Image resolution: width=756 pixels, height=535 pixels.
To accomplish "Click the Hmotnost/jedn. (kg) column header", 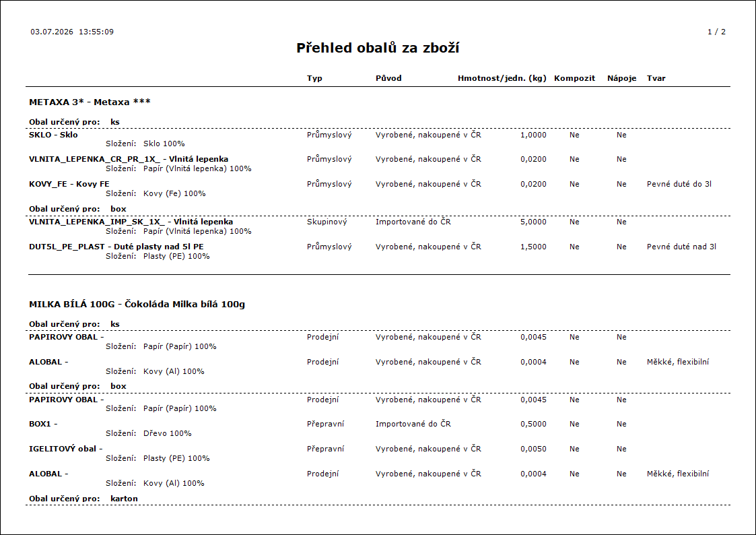I will [x=502, y=78].
